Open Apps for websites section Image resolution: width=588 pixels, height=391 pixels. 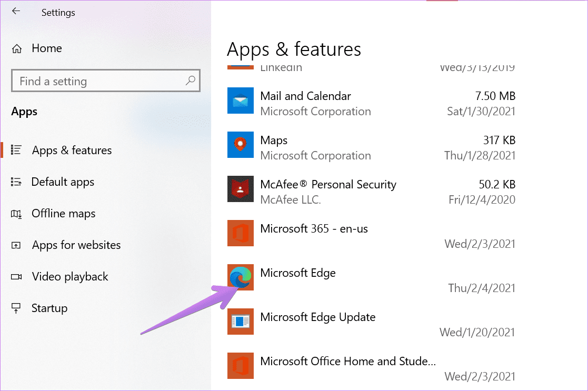click(76, 245)
